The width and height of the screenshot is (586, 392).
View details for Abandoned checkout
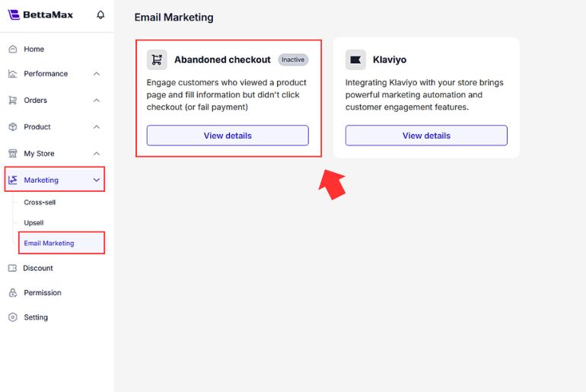coord(228,135)
